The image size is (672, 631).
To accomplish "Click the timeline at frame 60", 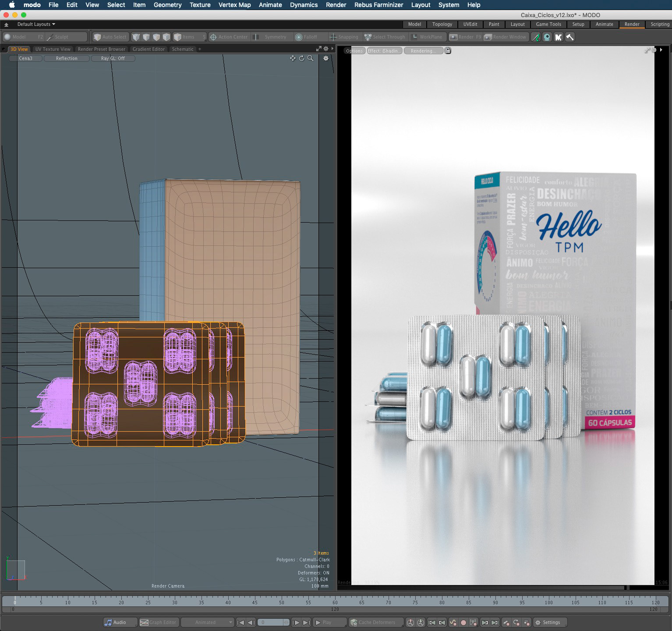I will (x=335, y=600).
